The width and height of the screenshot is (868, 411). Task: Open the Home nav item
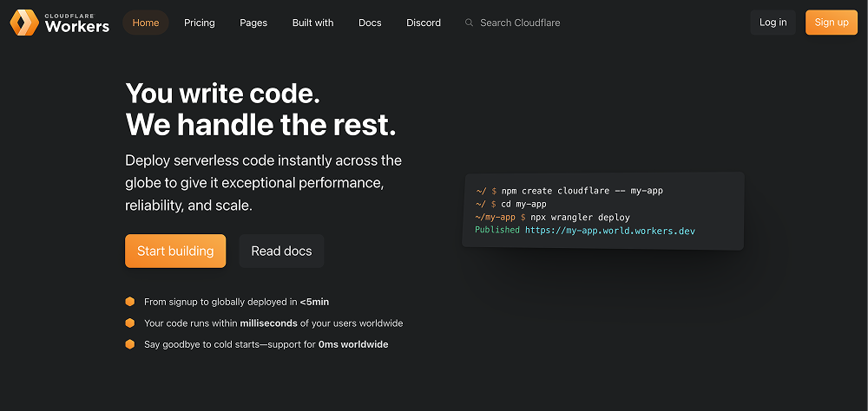(x=146, y=23)
